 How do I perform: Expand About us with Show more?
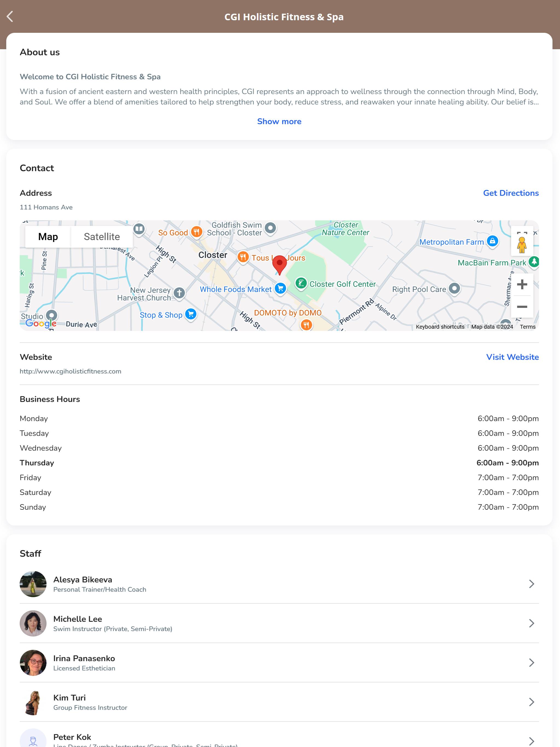click(x=279, y=122)
